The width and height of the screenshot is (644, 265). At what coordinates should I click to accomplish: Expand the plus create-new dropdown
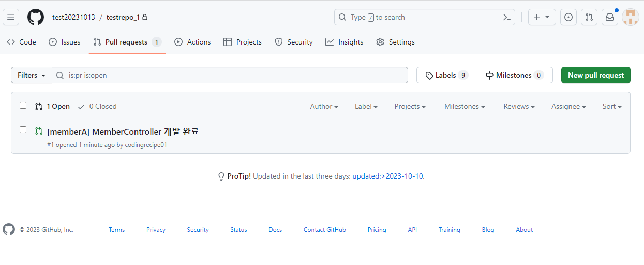[542, 17]
